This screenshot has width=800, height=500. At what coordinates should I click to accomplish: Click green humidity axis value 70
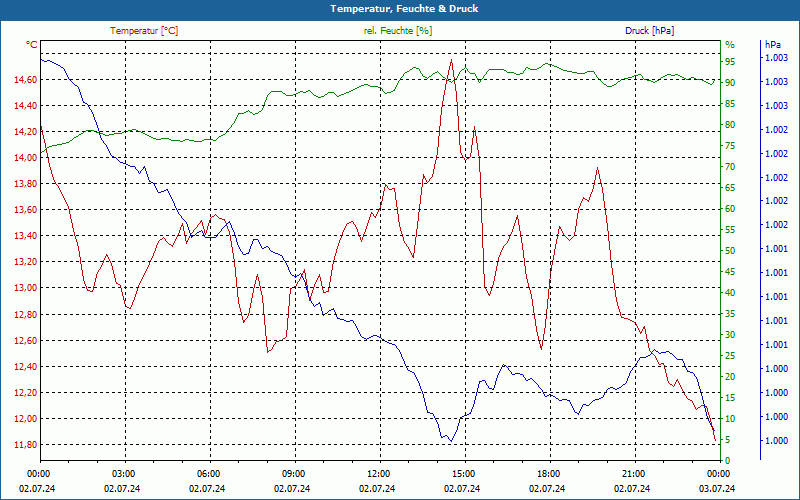tap(730, 167)
